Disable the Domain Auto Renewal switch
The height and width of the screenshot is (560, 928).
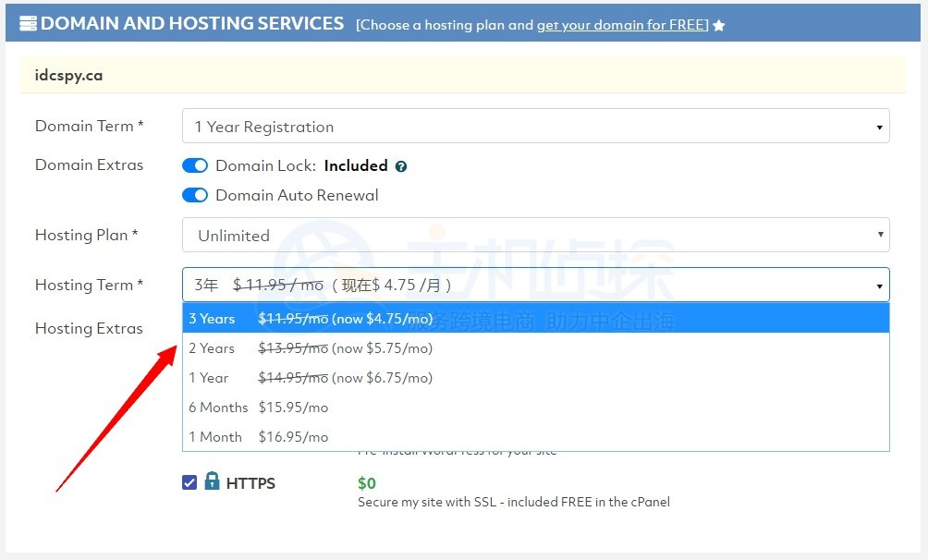coord(195,195)
